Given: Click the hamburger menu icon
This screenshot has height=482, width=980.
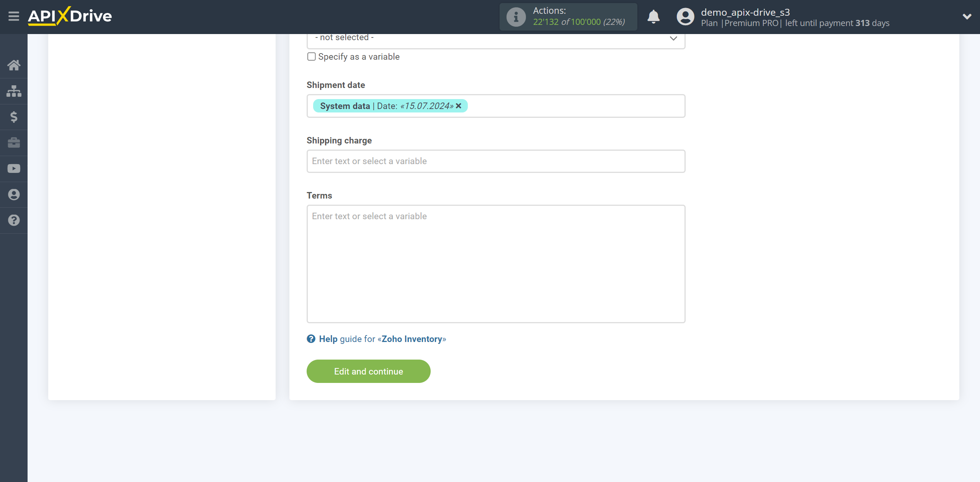Looking at the screenshot, I should (x=13, y=17).
